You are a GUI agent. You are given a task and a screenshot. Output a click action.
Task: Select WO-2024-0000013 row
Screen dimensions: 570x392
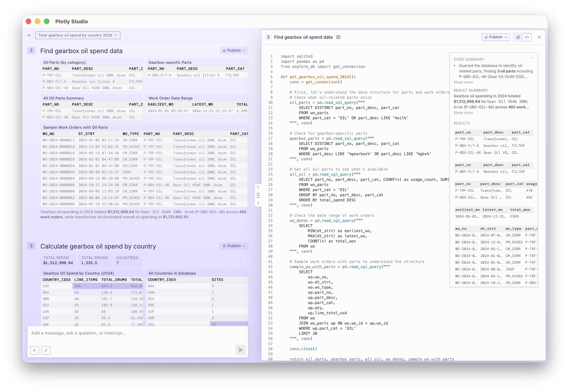144,140
